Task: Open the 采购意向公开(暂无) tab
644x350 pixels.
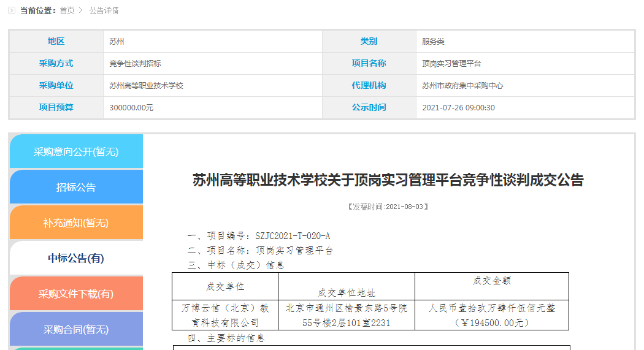Action: [x=76, y=151]
